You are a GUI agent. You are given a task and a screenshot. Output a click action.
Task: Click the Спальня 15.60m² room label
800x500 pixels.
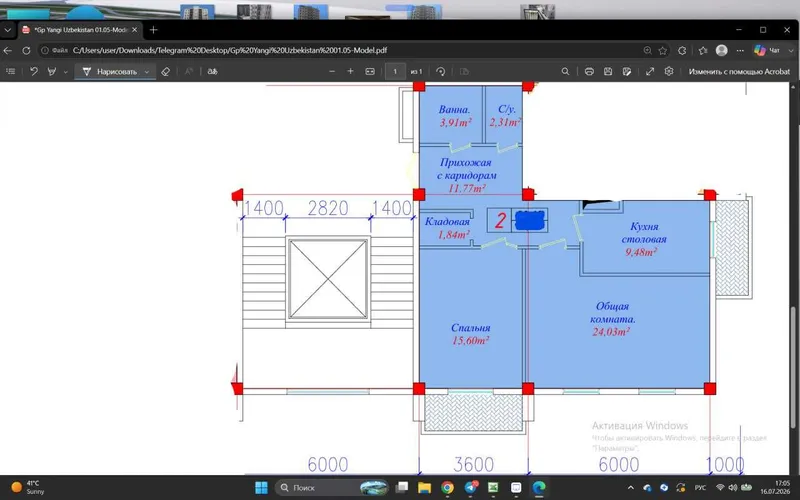click(470, 334)
